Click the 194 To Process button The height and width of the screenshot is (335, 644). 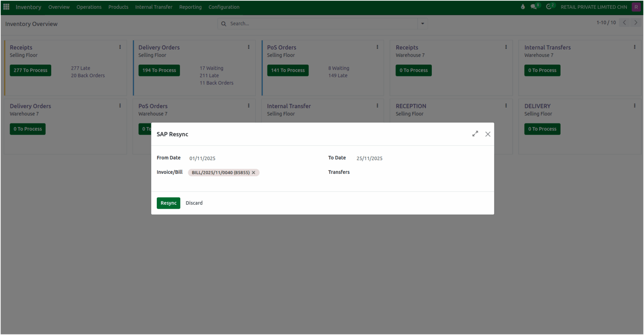[159, 71]
